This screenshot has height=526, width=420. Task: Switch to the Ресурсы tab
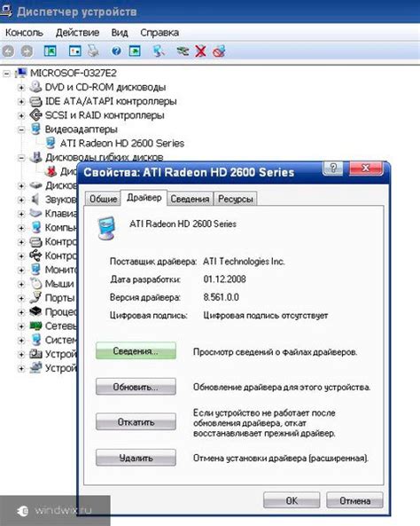pos(236,199)
